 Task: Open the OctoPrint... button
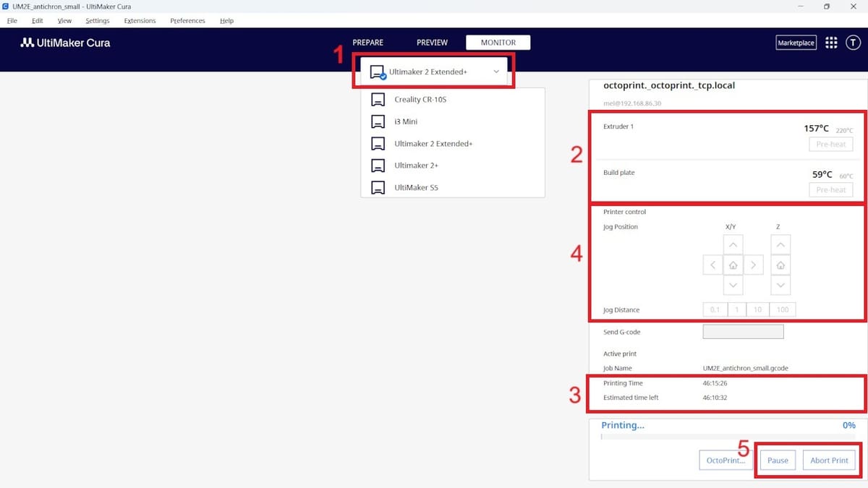pyautogui.click(x=726, y=460)
